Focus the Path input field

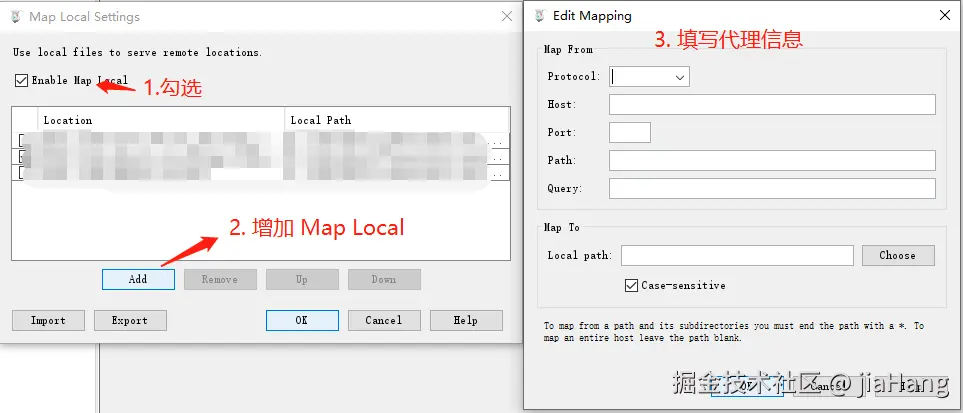pos(772,160)
